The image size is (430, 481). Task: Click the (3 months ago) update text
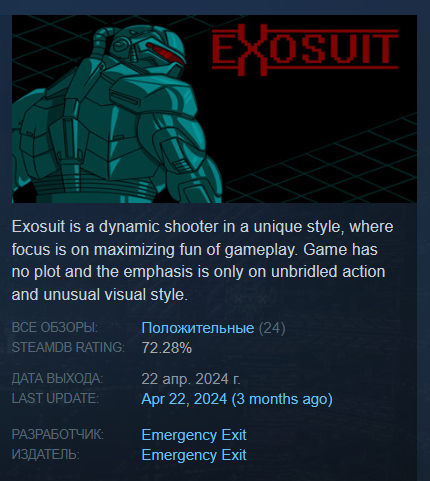pyautogui.click(x=282, y=399)
